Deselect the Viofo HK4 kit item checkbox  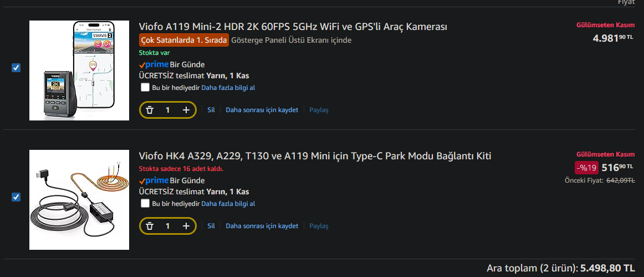click(x=16, y=197)
